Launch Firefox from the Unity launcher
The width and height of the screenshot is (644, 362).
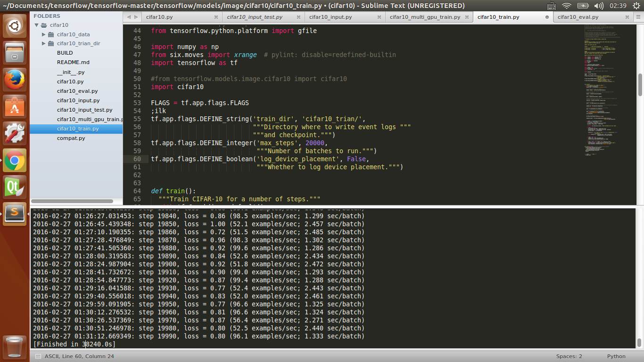point(15,80)
